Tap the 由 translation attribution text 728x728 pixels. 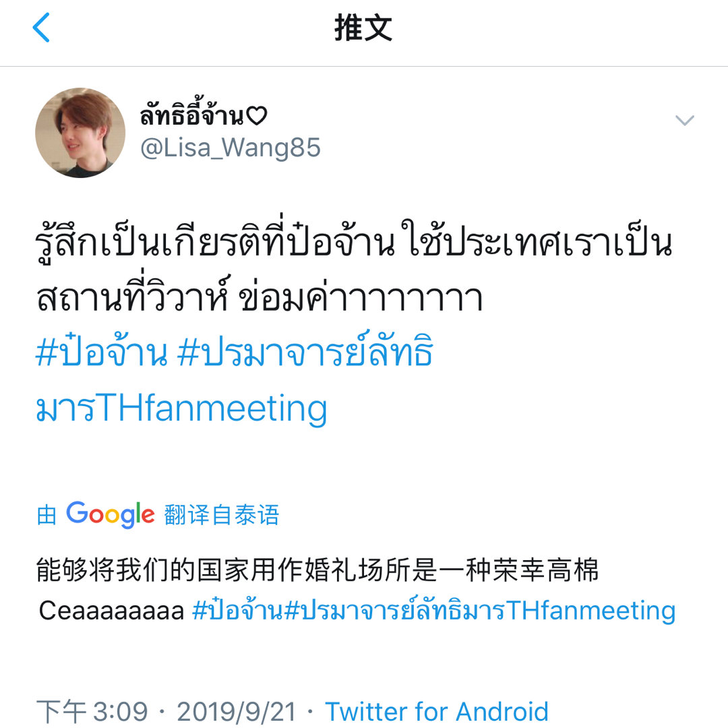(x=47, y=516)
